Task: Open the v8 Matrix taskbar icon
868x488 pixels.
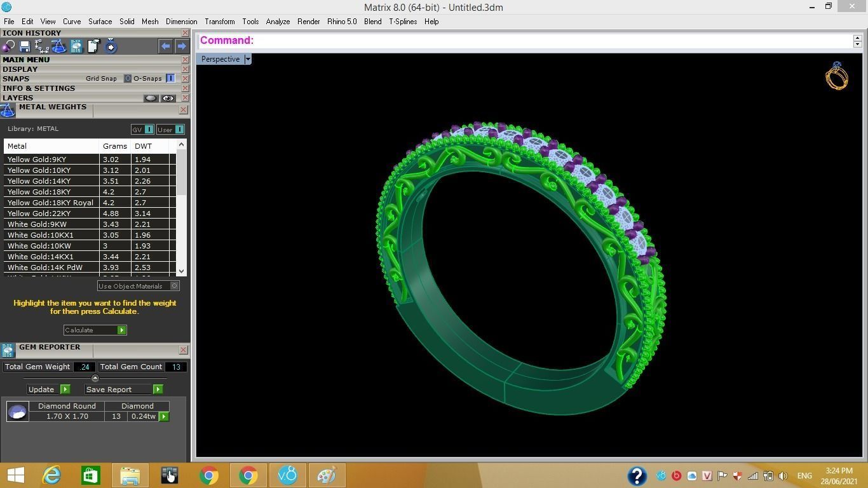Action: (x=287, y=475)
